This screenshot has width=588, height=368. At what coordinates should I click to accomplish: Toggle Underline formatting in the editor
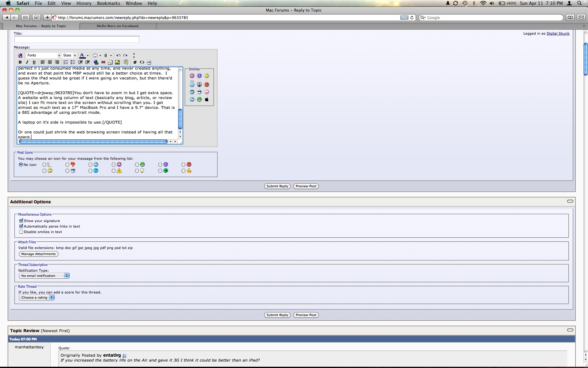click(34, 62)
